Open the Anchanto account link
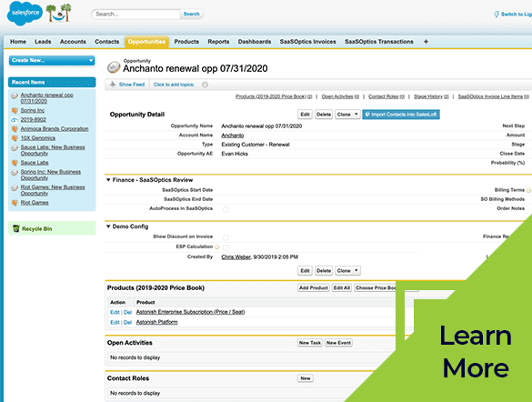532x402 pixels. pyautogui.click(x=233, y=136)
